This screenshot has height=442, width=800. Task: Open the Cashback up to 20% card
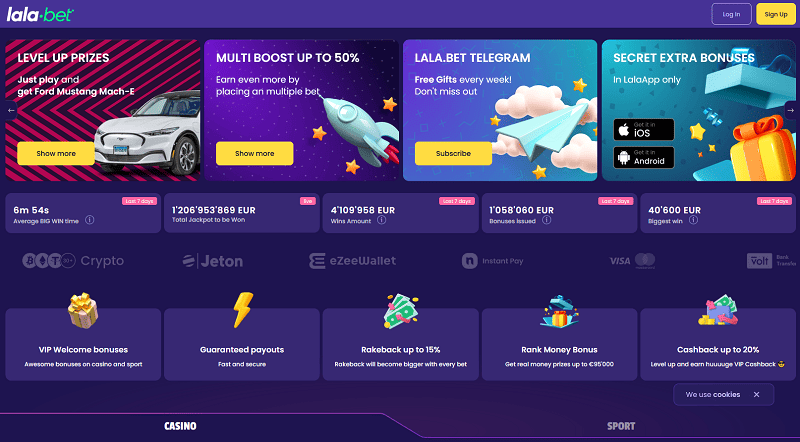tap(718, 345)
